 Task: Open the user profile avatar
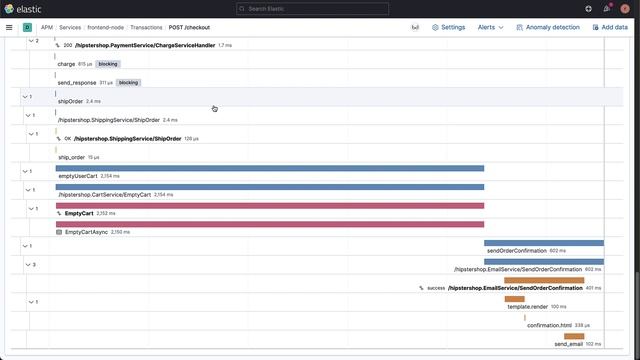tap(625, 9)
